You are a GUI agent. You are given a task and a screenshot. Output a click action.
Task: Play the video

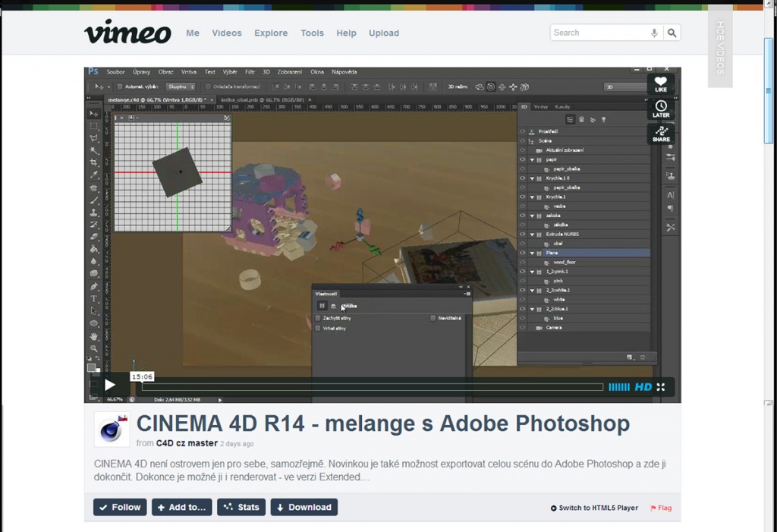110,386
